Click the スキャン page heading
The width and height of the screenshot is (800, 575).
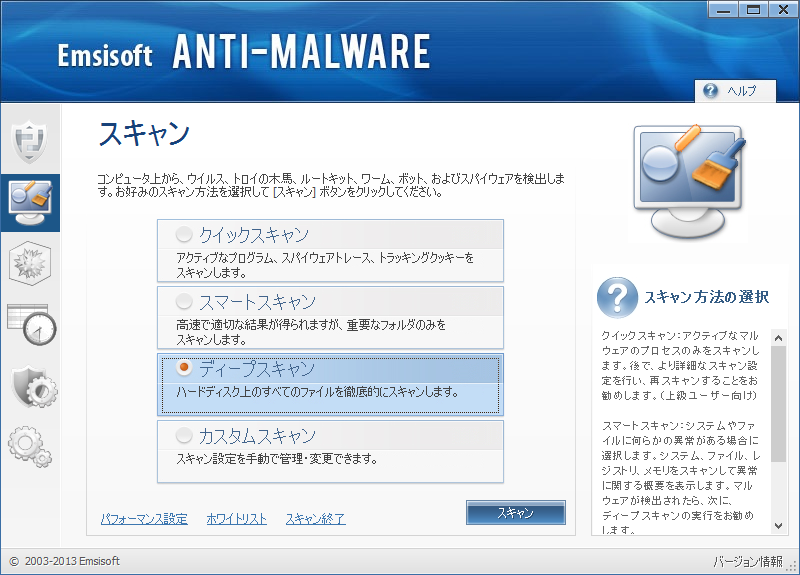pos(144,134)
